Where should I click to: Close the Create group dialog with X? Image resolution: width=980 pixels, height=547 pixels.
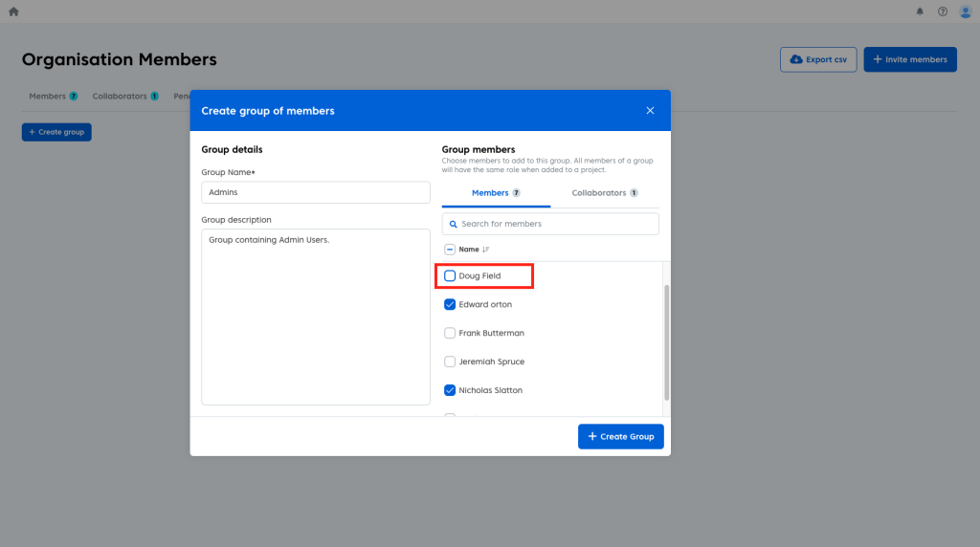(650, 111)
